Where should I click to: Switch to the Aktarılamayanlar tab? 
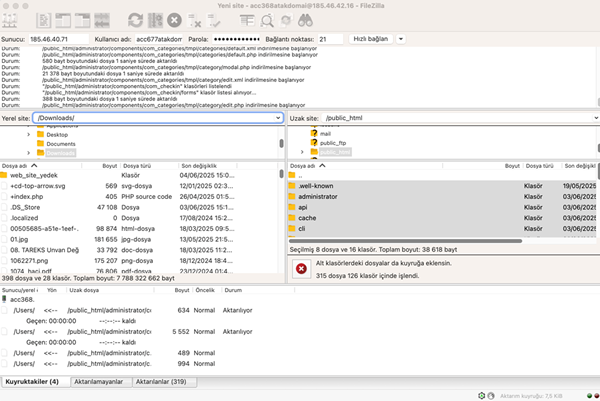click(x=101, y=382)
